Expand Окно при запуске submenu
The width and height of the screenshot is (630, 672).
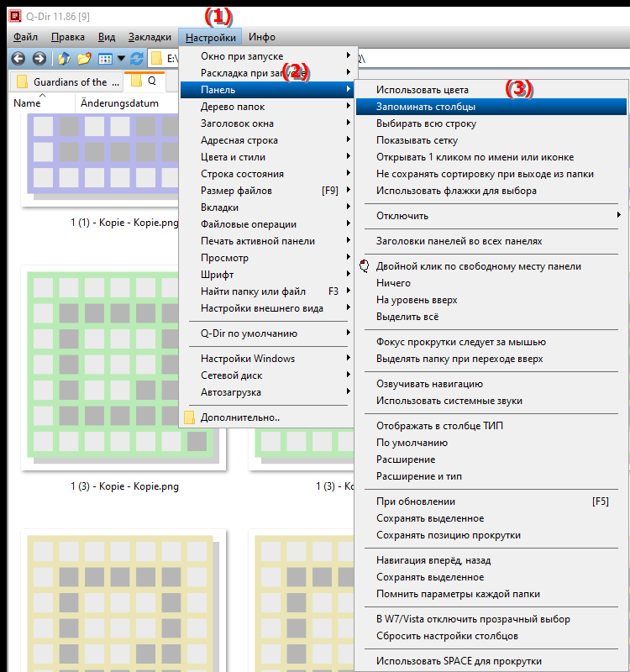(266, 56)
